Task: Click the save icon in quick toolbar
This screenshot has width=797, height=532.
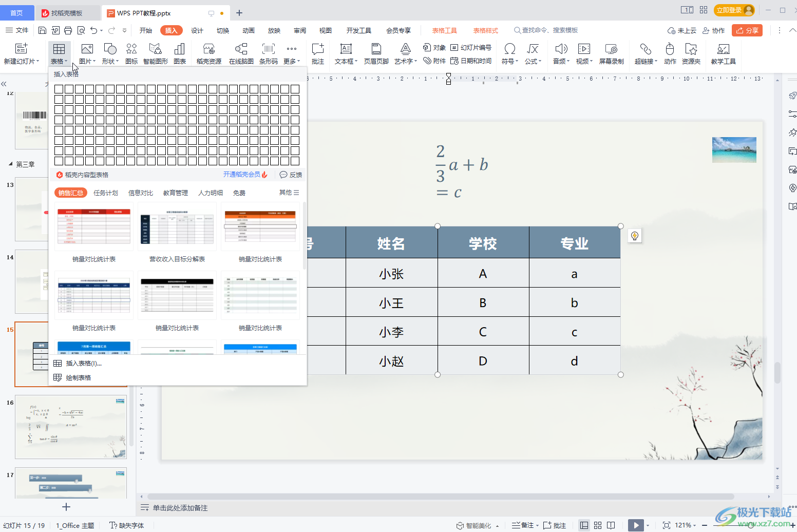Action: [43, 30]
